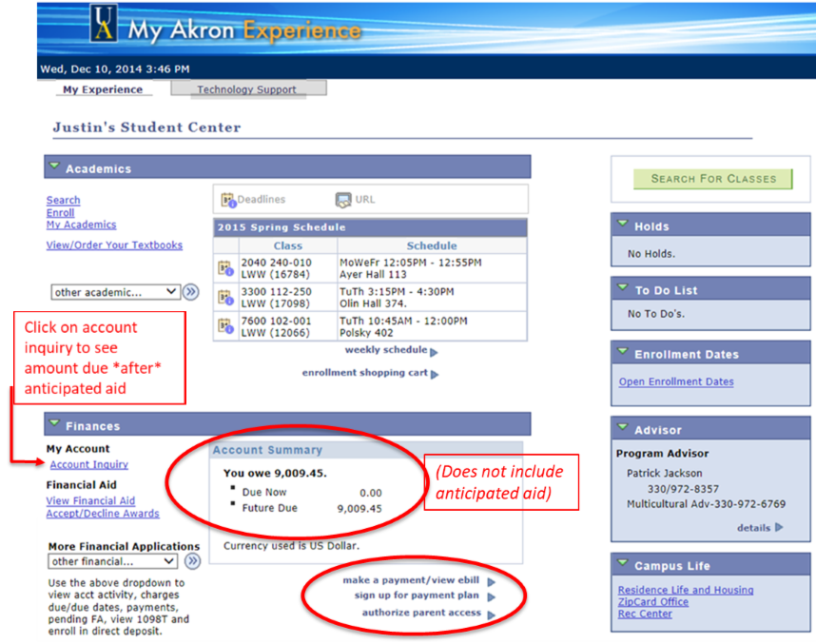Click make a payment/view ebill link
816x644 pixels.
(411, 580)
